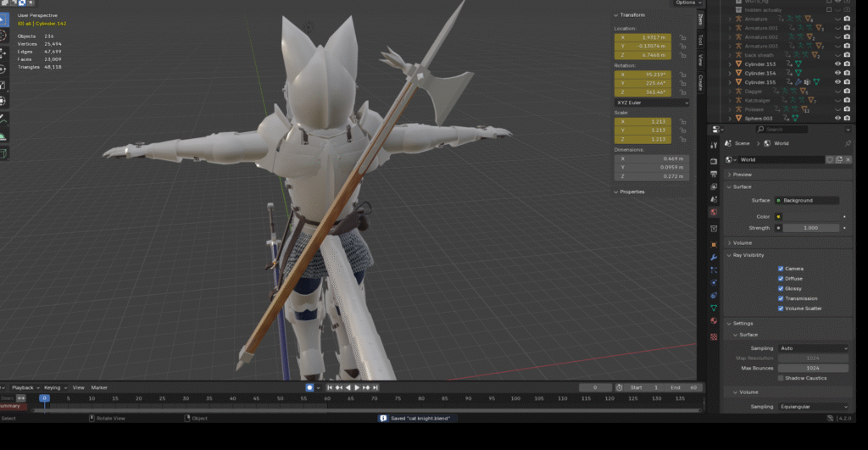The width and height of the screenshot is (868, 450).
Task: Unlink the World data-block with X icon
Action: tap(848, 159)
